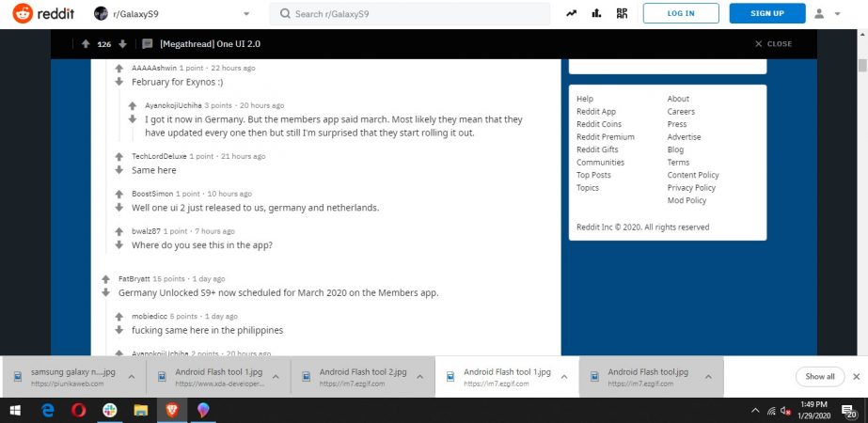This screenshot has width=868, height=423.
Task: Downvote the Megathread One UI 2.0 post
Action: (x=123, y=44)
